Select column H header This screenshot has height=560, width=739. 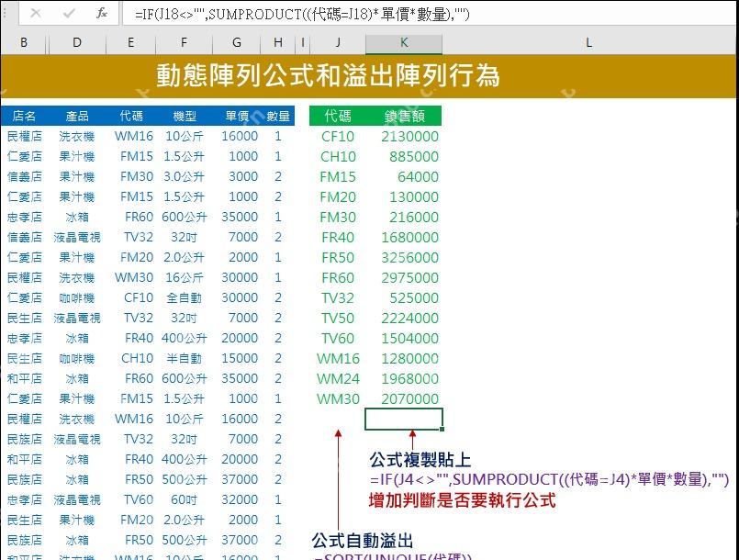tap(278, 43)
